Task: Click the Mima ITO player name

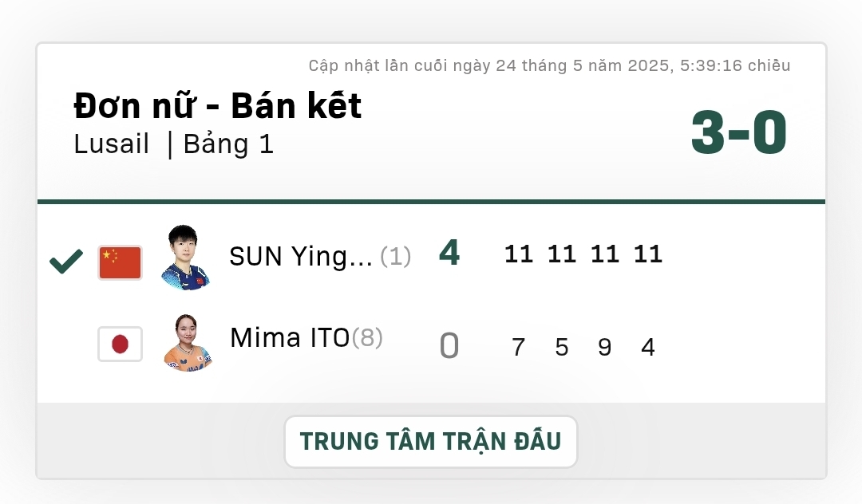Action: tap(290, 337)
